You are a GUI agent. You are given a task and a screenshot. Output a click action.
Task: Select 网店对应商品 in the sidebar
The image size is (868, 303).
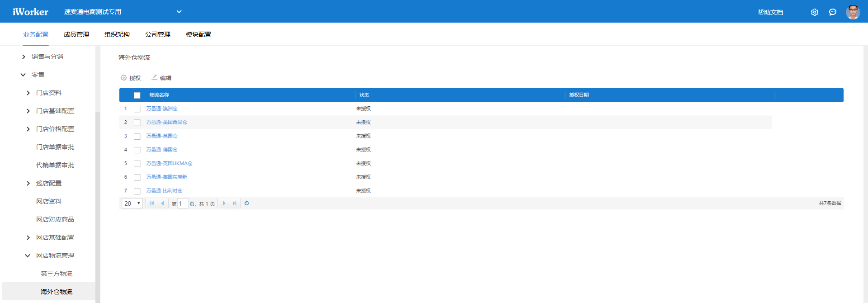tap(55, 219)
